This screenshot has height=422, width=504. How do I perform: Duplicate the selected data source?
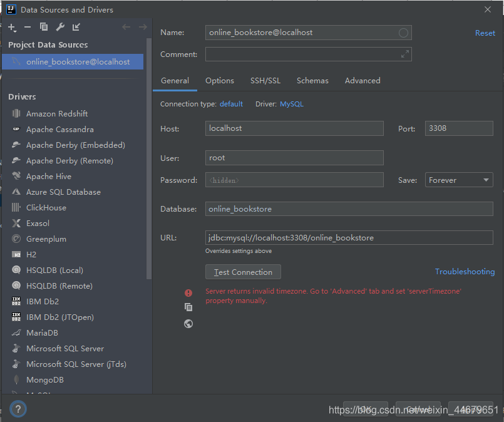point(44,27)
